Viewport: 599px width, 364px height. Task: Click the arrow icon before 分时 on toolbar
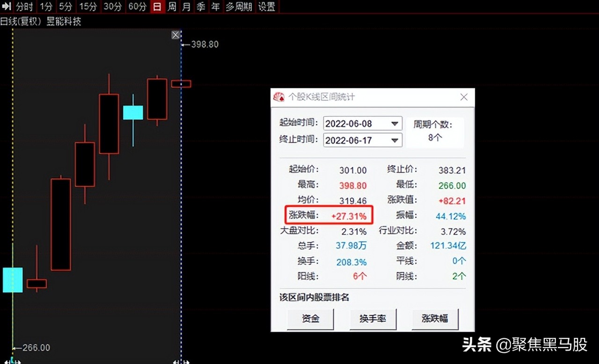[6, 7]
